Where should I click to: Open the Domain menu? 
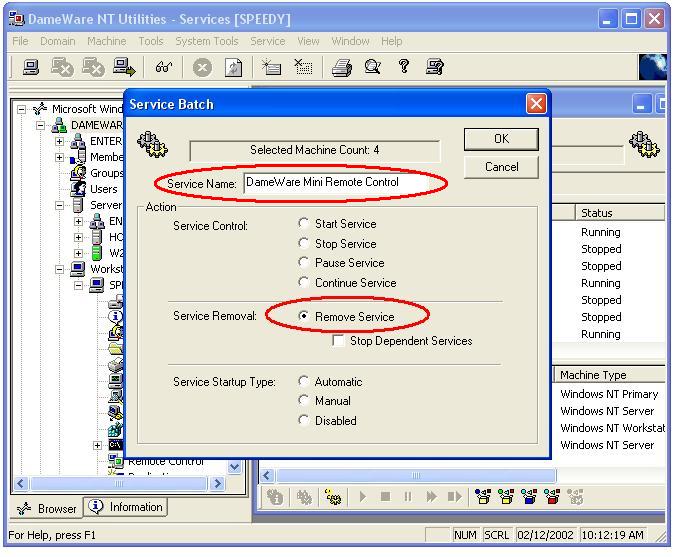(58, 41)
